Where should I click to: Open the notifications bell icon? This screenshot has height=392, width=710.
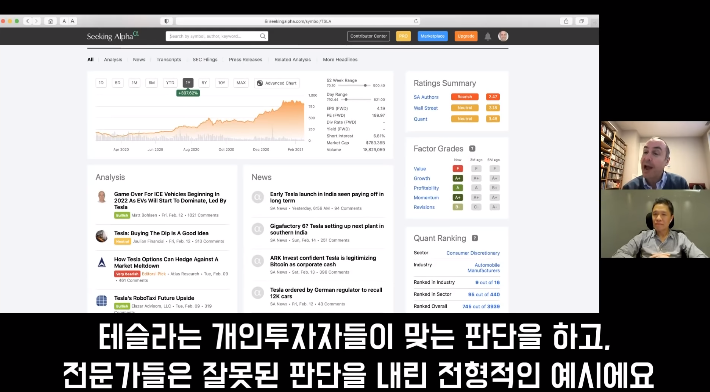click(488, 36)
